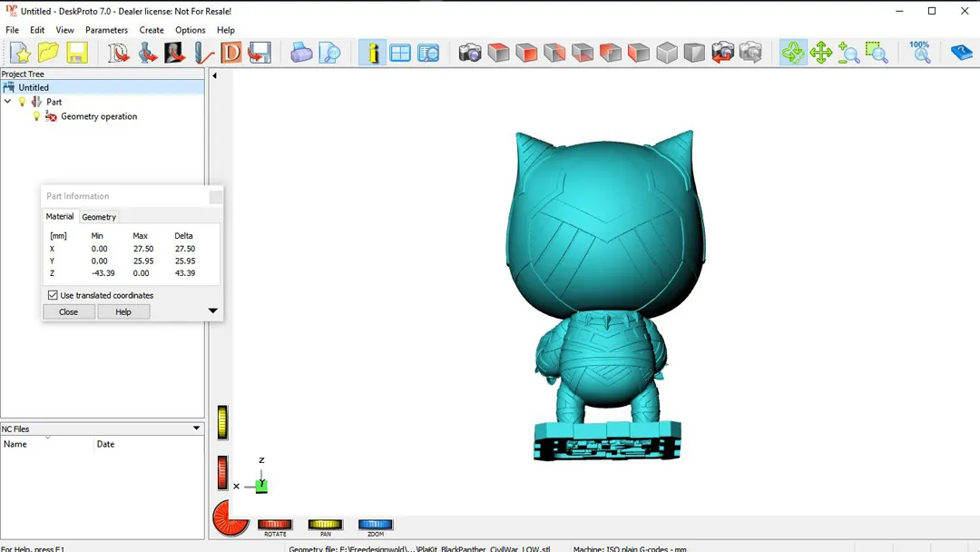Viewport: 980px width, 552px height.
Task: Click the Load geometry (D arrow) icon
Action: pos(118,54)
